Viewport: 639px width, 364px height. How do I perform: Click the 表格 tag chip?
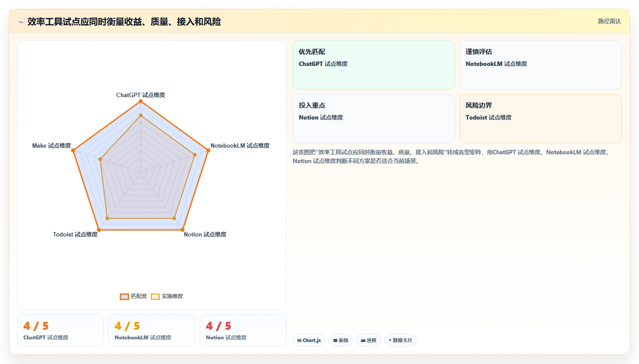coord(340,340)
